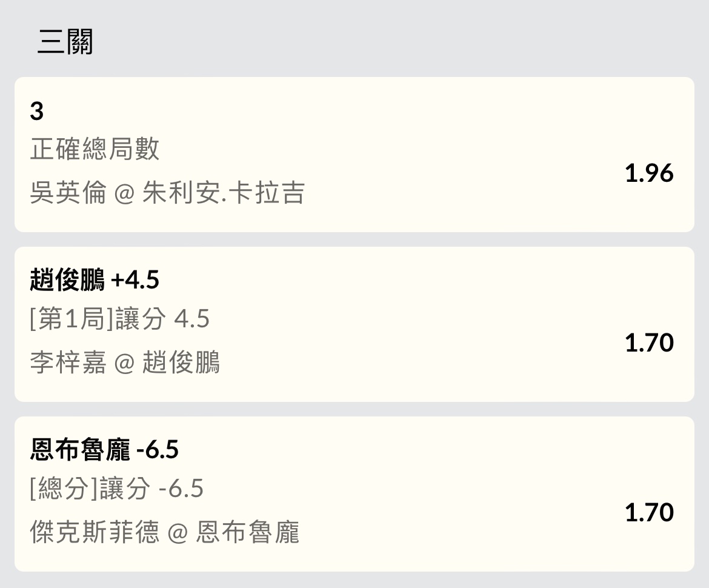Click the [總分]讓分 -6.5 market label
Image resolution: width=709 pixels, height=588 pixels.
tap(116, 489)
